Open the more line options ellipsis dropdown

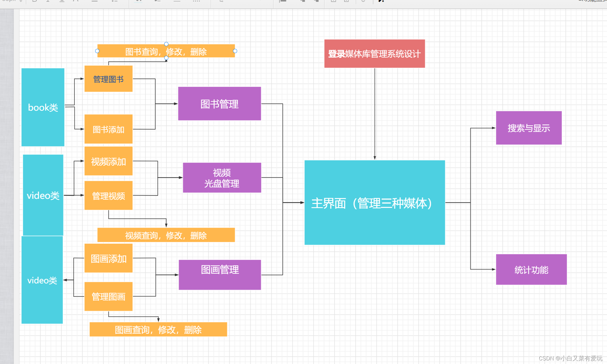pyautogui.click(x=197, y=1)
